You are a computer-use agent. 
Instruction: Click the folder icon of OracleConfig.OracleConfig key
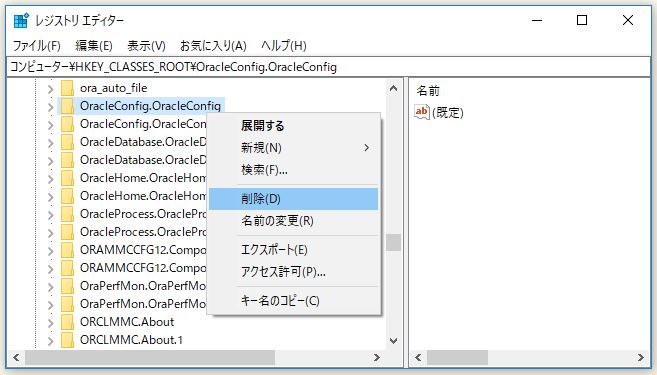click(x=67, y=106)
